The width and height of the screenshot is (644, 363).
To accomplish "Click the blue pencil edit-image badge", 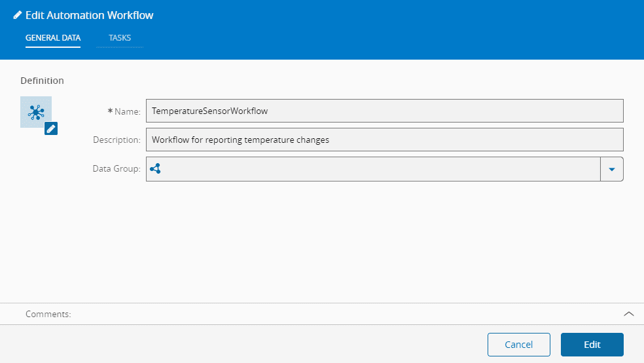I will click(51, 128).
